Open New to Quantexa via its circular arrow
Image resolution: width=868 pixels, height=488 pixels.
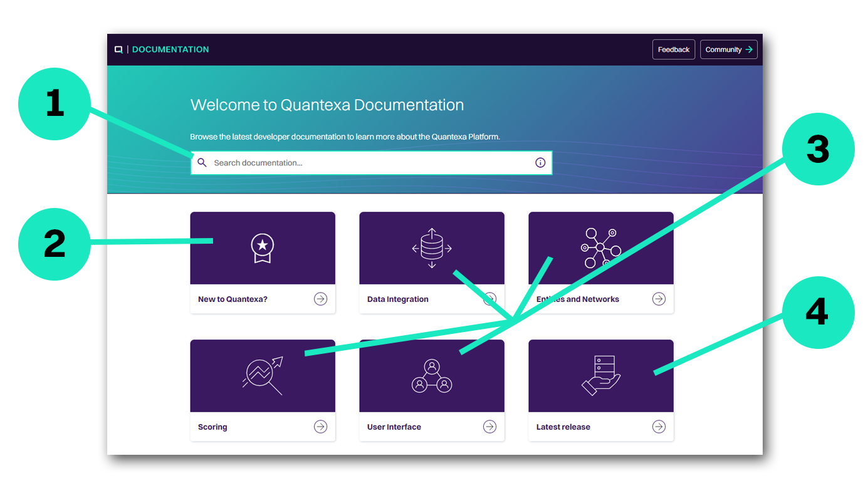(320, 299)
